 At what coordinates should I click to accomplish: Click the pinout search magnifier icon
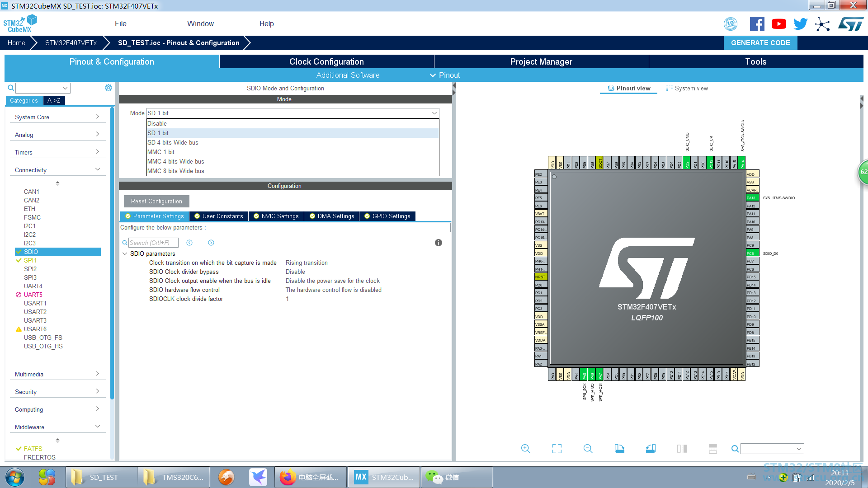(x=735, y=449)
